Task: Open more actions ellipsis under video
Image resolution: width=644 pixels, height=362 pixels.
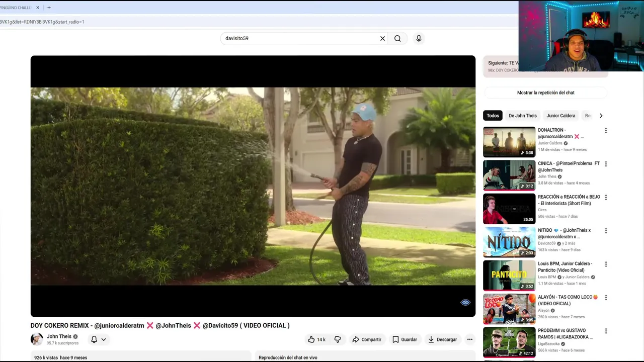Action: 470,339
